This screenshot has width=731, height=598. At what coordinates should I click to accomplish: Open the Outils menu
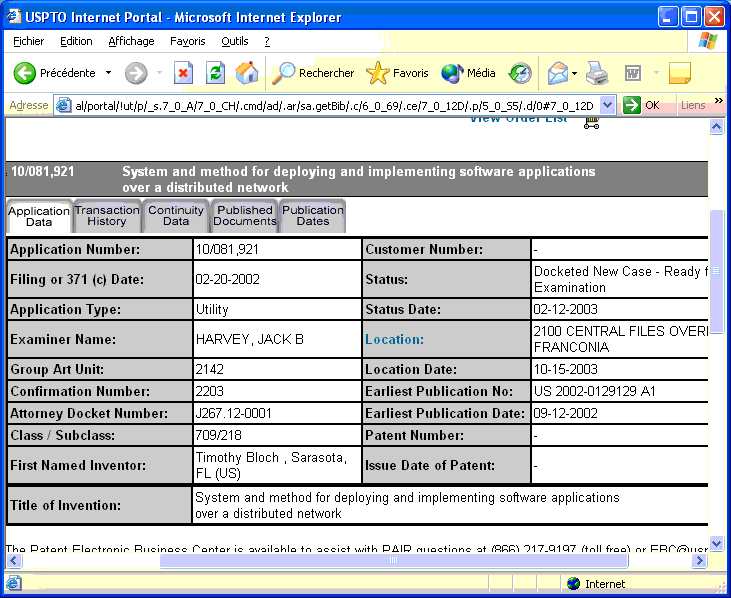[234, 41]
